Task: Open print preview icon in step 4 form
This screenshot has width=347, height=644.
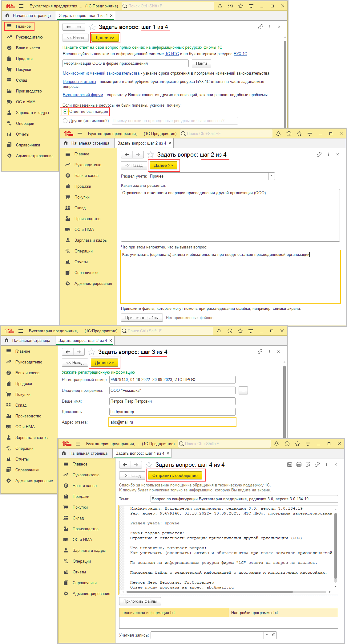Action: click(x=308, y=465)
